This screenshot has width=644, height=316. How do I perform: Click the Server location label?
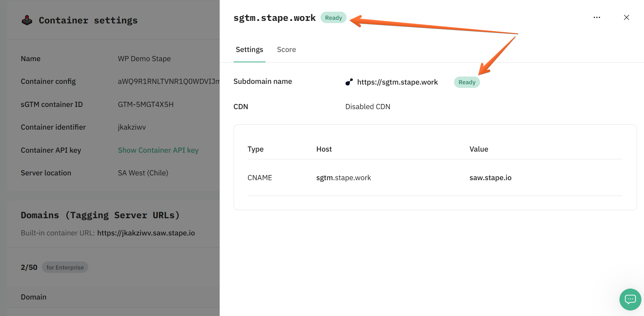tap(46, 173)
